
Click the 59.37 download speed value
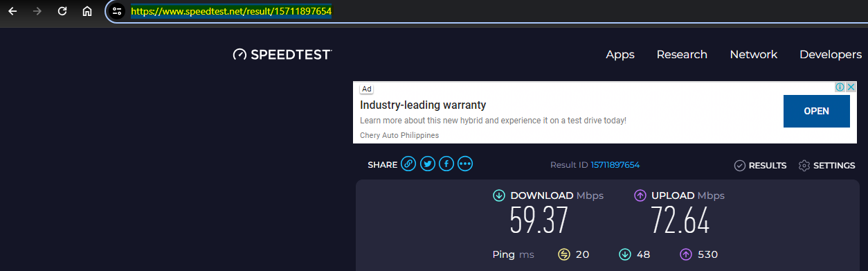[x=539, y=221]
